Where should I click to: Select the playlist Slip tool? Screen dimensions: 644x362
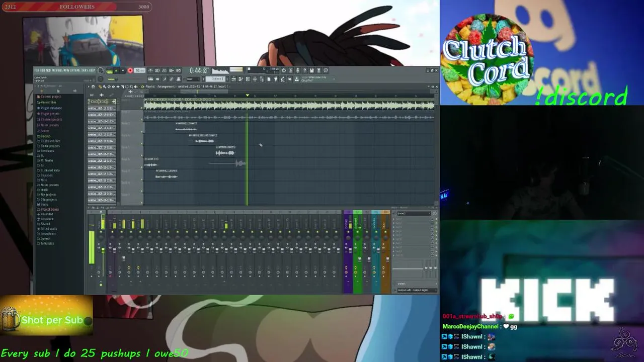pos(118,86)
